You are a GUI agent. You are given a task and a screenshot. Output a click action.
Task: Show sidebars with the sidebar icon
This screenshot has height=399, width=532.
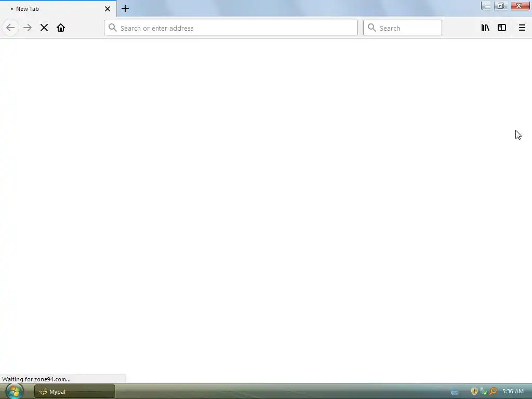click(502, 28)
